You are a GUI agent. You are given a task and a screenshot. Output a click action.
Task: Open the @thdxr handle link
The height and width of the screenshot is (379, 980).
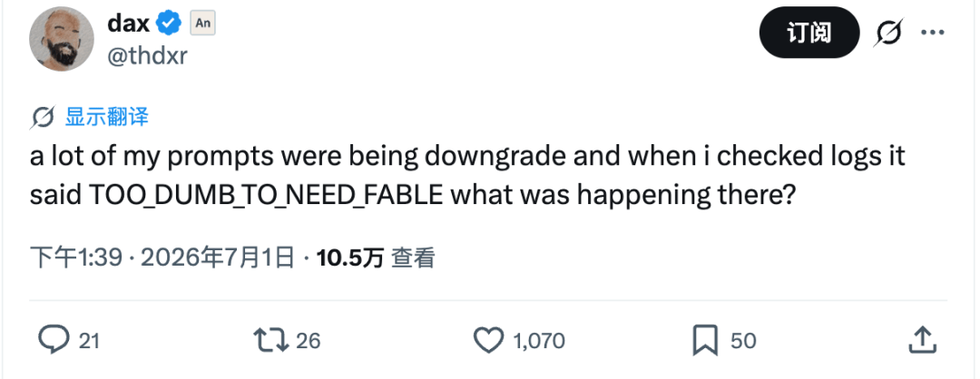coord(148,56)
